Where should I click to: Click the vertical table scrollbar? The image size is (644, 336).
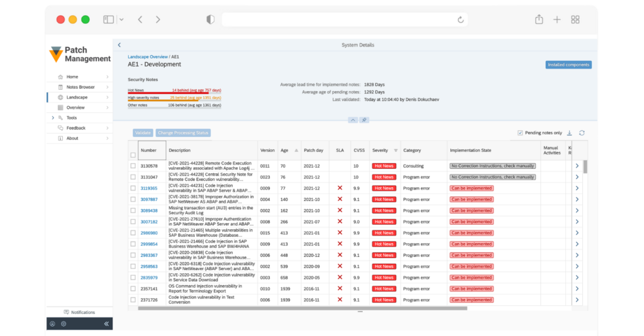585,166
